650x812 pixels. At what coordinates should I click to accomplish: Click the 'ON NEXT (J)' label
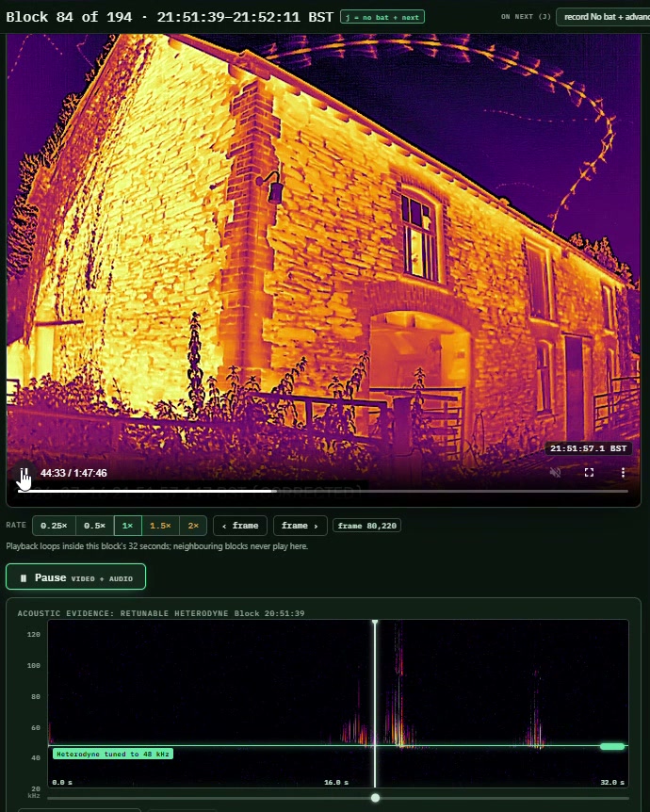[526, 17]
